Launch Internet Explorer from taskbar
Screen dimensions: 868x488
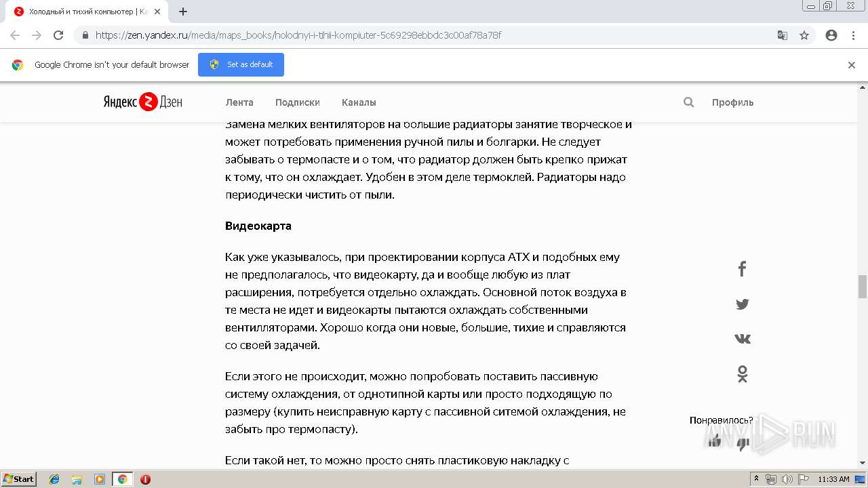54,479
